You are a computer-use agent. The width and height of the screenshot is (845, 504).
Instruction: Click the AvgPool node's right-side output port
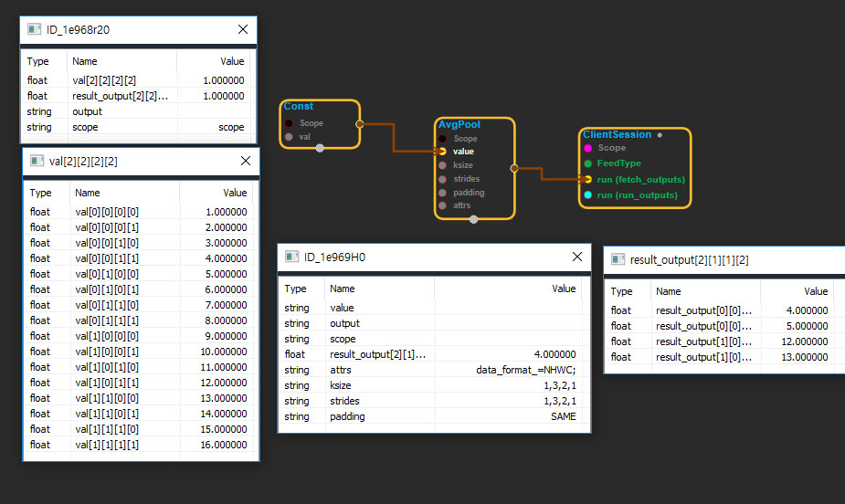pyautogui.click(x=514, y=168)
